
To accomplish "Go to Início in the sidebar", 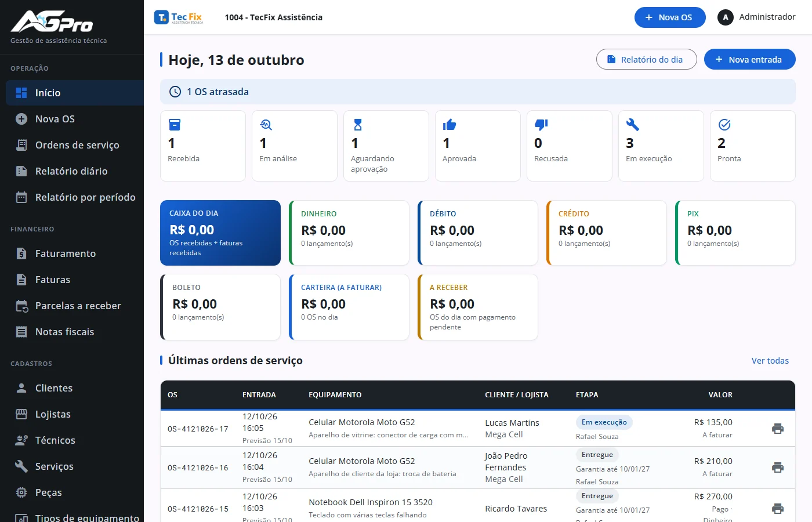I will coord(75,93).
